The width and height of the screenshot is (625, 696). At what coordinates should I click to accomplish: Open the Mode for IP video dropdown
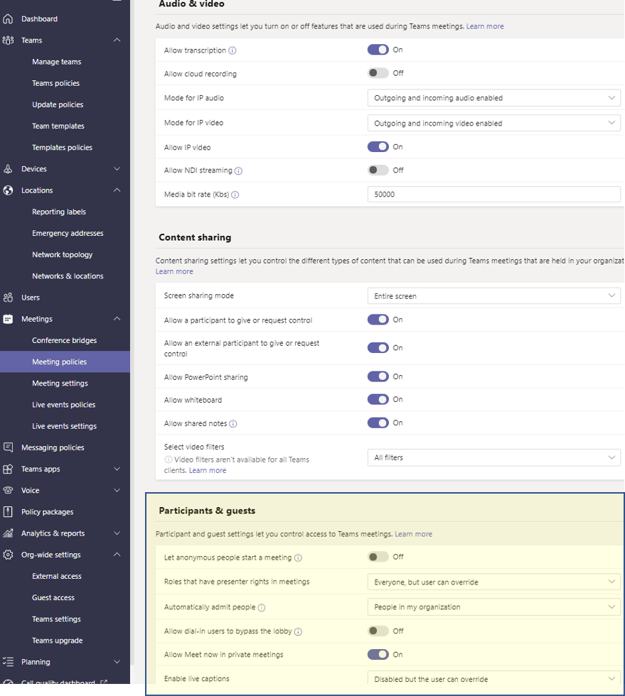point(494,123)
